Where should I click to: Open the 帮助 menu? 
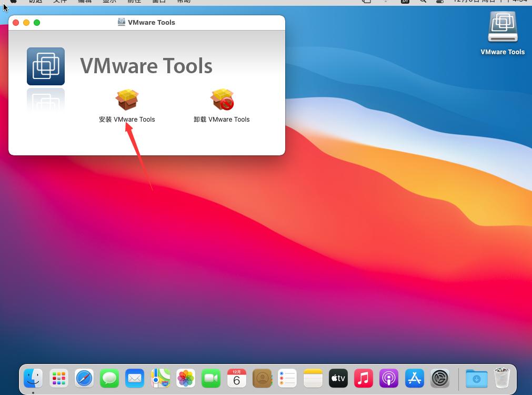click(184, 2)
